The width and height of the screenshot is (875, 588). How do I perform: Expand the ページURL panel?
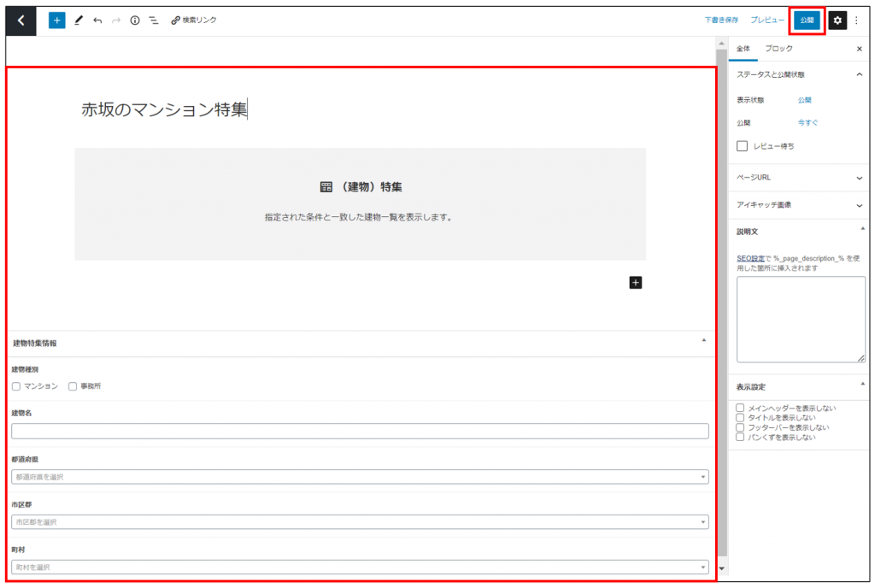[800, 178]
